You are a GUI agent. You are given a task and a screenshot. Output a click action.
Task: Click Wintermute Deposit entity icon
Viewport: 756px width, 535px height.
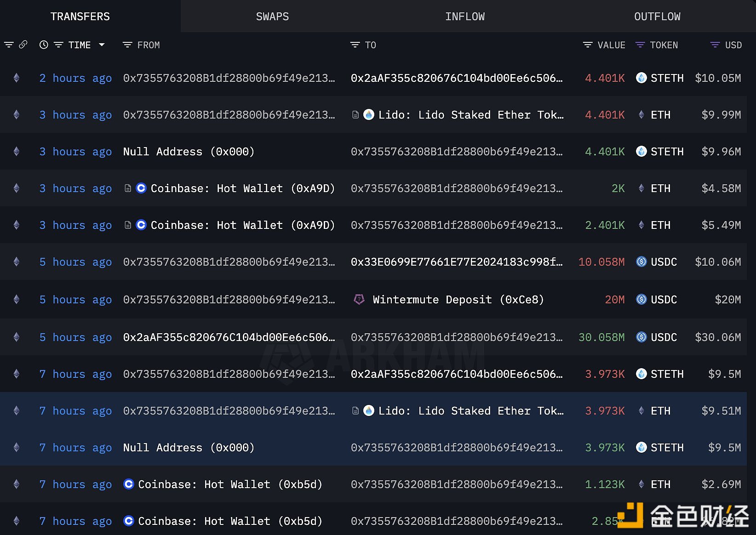pyautogui.click(x=359, y=300)
